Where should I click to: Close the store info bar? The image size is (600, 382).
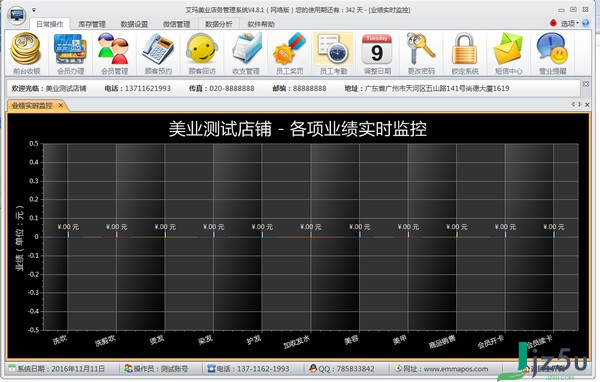pyautogui.click(x=586, y=83)
